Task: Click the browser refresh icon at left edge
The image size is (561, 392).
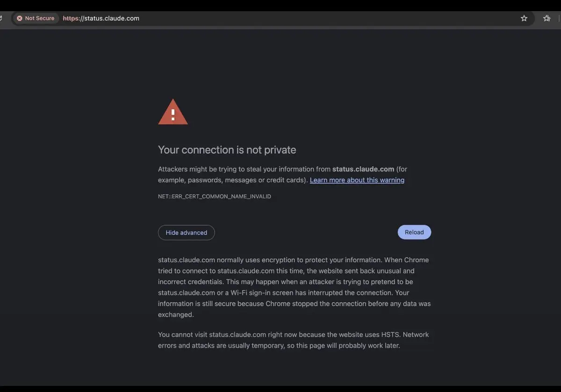Action: click(1, 18)
